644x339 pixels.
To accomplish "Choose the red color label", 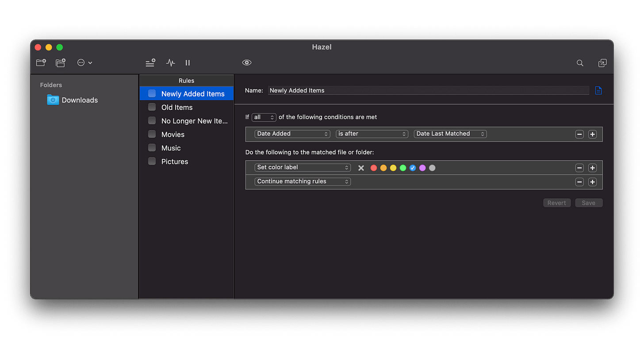I will 374,168.
